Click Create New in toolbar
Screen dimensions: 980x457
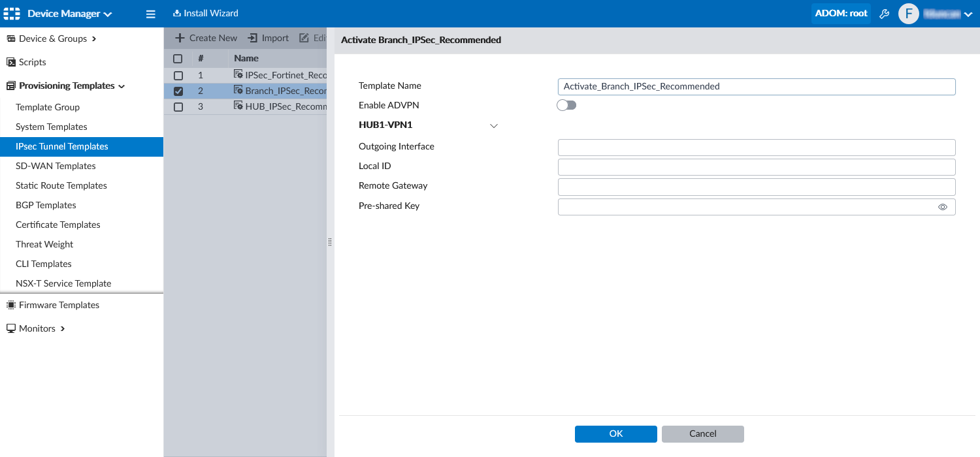tap(206, 38)
